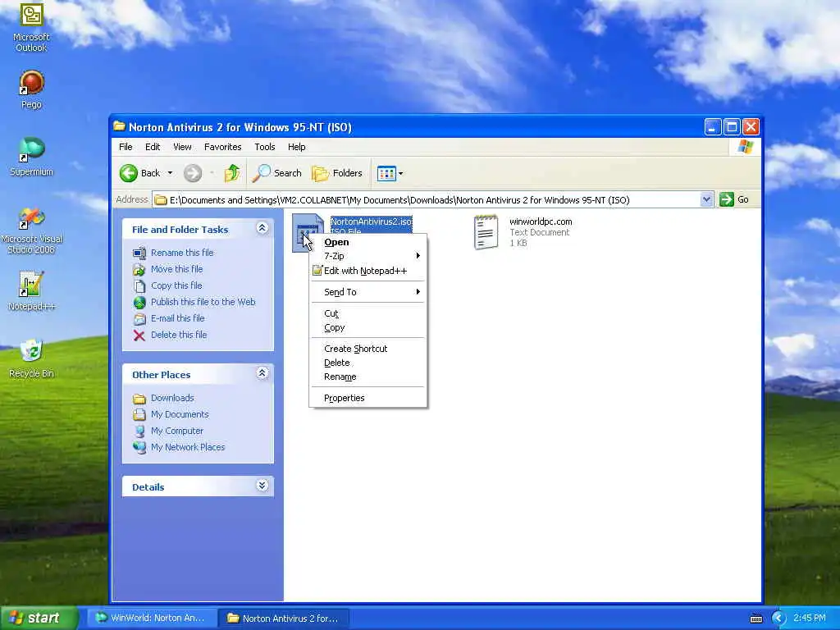Expand the Address bar dropdown
This screenshot has width=840, height=630.
(x=706, y=199)
